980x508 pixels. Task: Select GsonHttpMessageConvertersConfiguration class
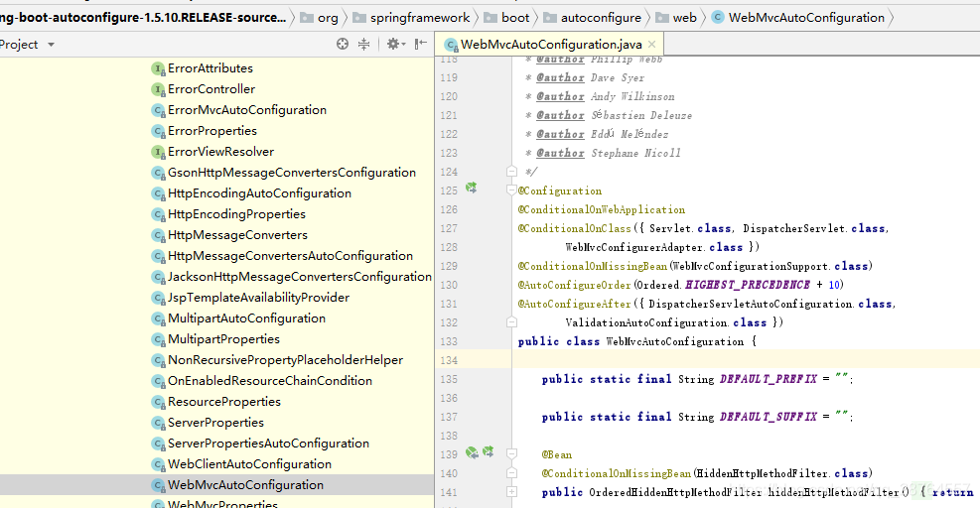291,173
